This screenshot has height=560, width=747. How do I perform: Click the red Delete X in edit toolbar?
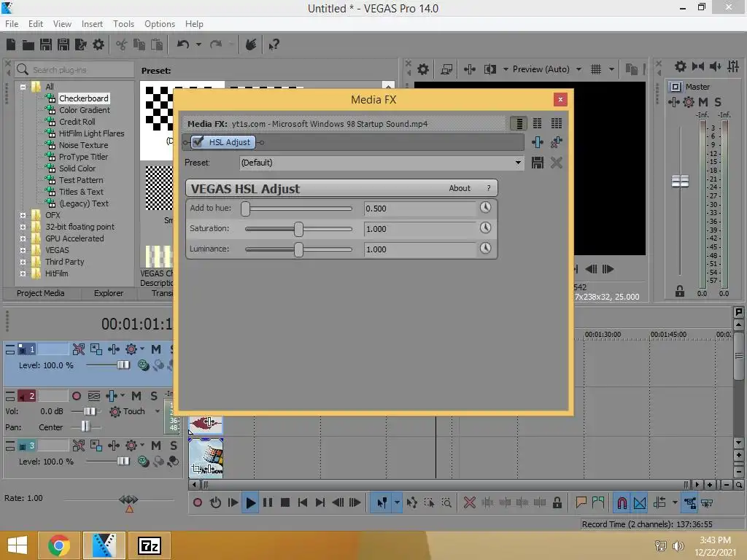tap(469, 503)
